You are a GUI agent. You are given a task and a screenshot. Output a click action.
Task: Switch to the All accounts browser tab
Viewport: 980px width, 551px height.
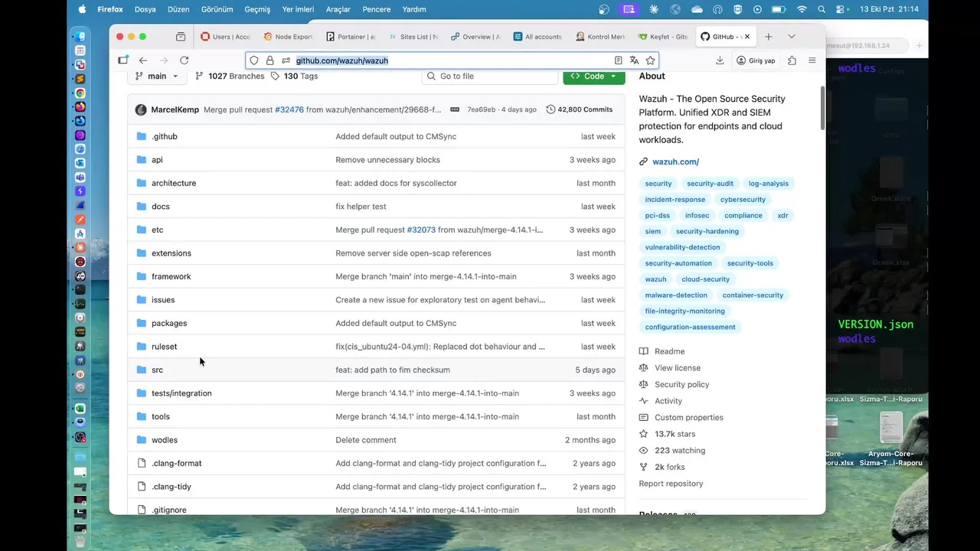click(x=538, y=37)
